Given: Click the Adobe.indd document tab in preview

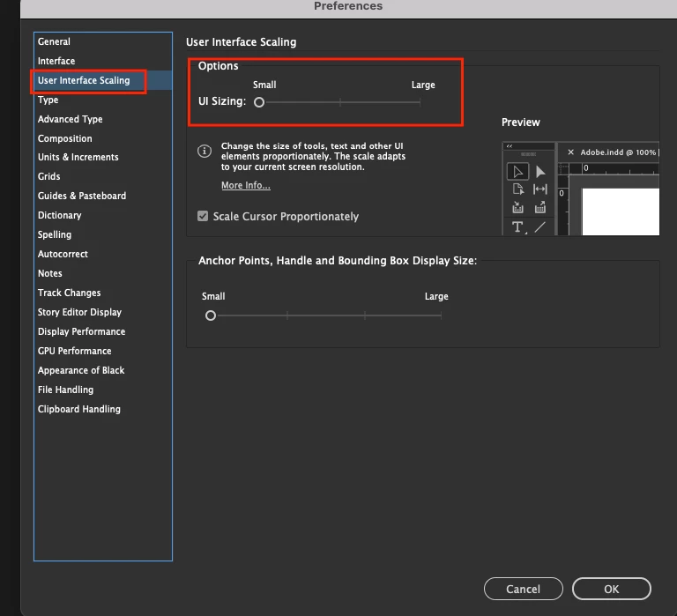Looking at the screenshot, I should click(618, 152).
